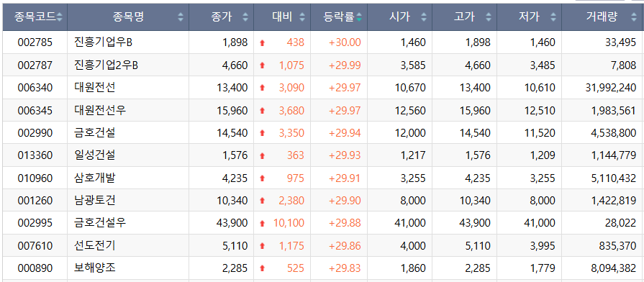Click 대원전선 change value 3,090
Screen dimensions: 644x282
(x=291, y=88)
